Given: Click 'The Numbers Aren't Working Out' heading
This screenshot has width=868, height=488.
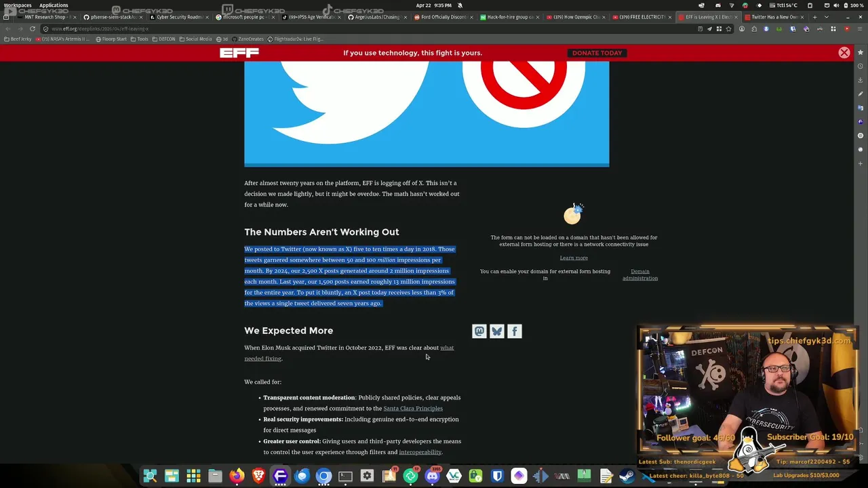Looking at the screenshot, I should coord(321,232).
